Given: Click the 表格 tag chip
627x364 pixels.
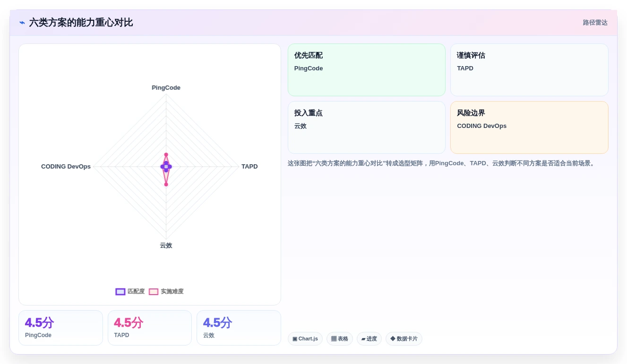Looking at the screenshot, I should [340, 339].
